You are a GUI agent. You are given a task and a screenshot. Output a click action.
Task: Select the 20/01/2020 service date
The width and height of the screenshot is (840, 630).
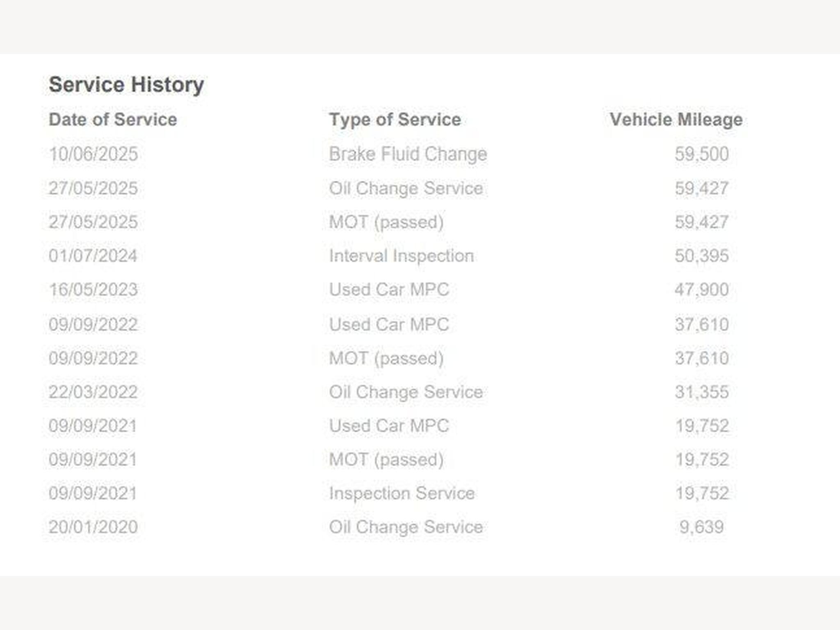click(x=93, y=527)
